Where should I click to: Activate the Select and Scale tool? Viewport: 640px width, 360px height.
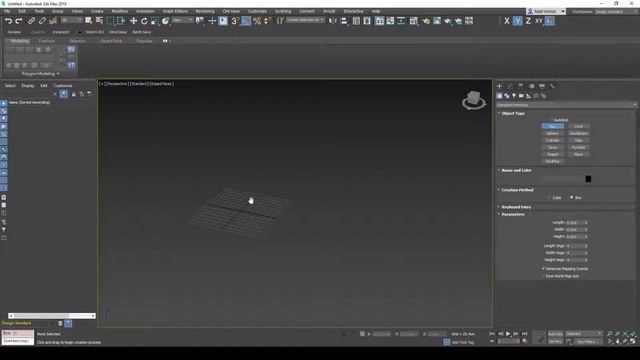pyautogui.click(x=155, y=21)
